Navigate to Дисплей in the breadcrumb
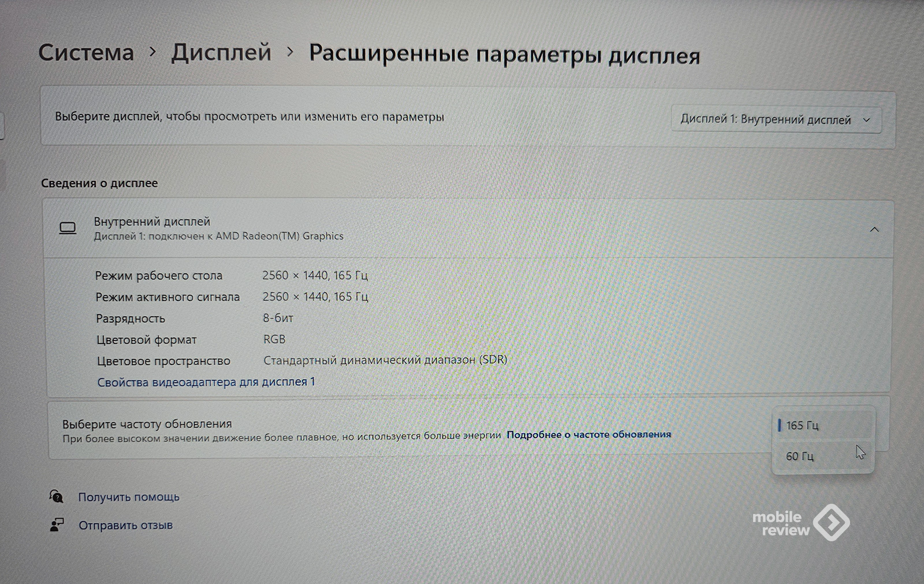 point(221,53)
